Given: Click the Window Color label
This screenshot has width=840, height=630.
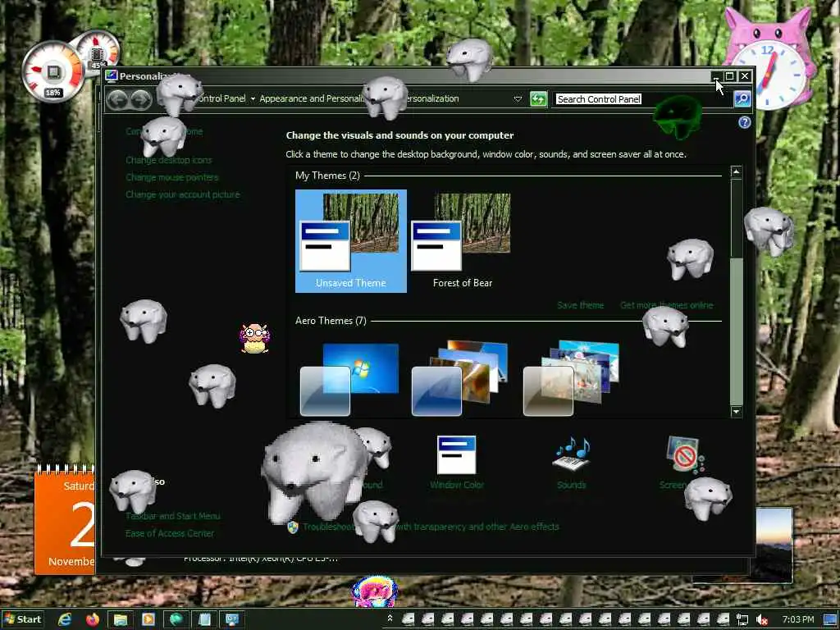Looking at the screenshot, I should pos(456,485).
